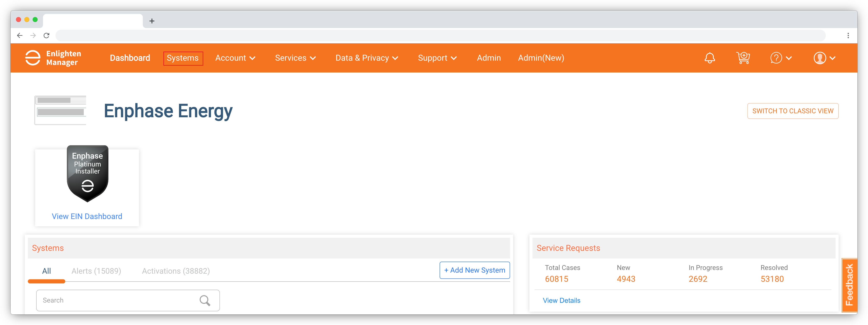Click the company logo placeholder image
The image size is (868, 325).
[x=60, y=110]
